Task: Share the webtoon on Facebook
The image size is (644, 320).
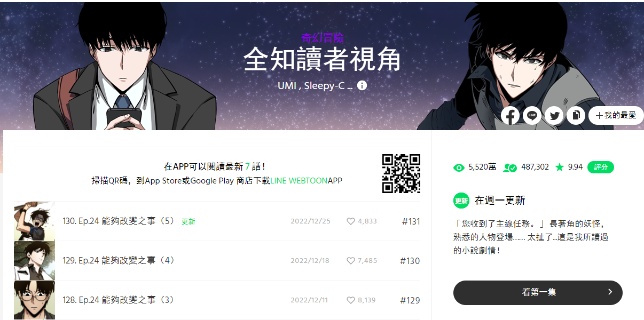Action: click(511, 115)
